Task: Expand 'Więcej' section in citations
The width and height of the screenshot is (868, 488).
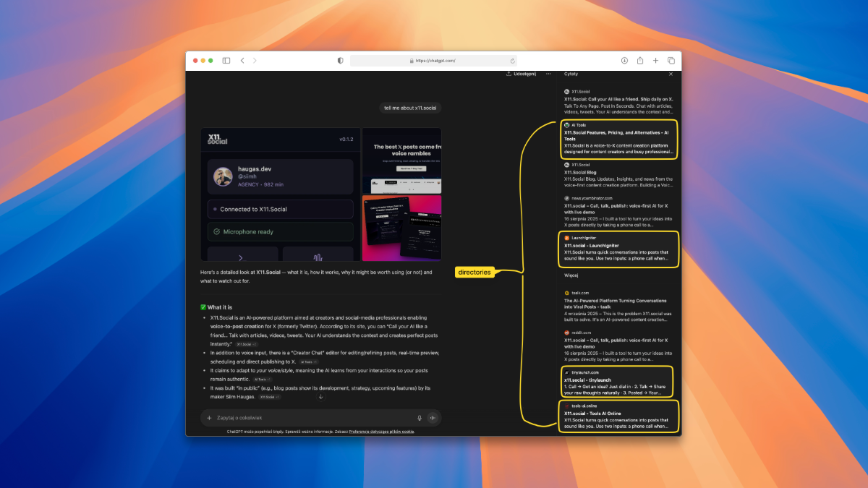Action: tap(571, 275)
